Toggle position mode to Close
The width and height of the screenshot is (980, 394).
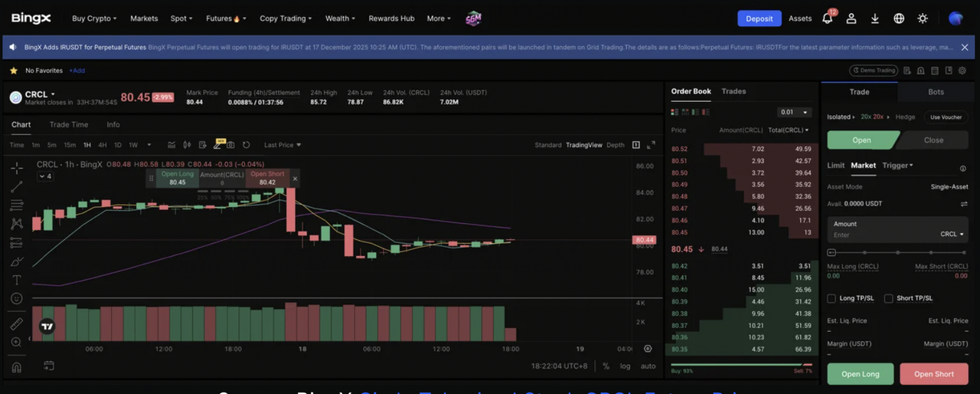(x=933, y=140)
